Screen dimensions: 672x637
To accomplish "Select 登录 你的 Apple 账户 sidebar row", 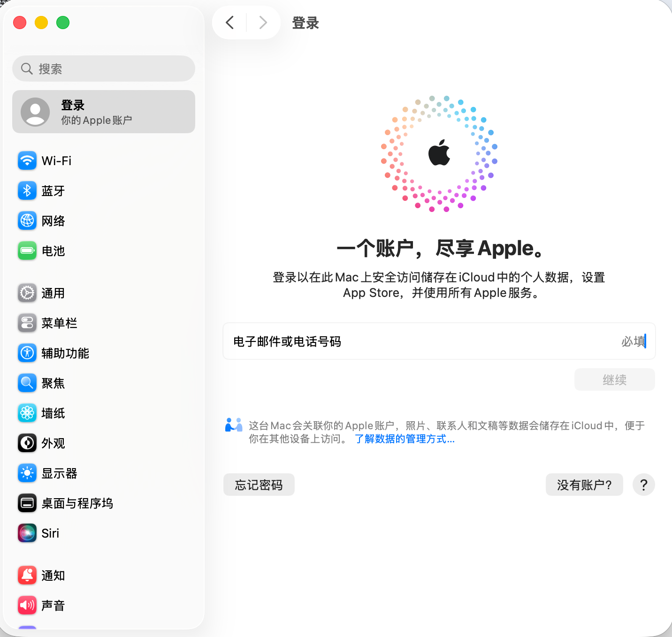I will coord(104,112).
